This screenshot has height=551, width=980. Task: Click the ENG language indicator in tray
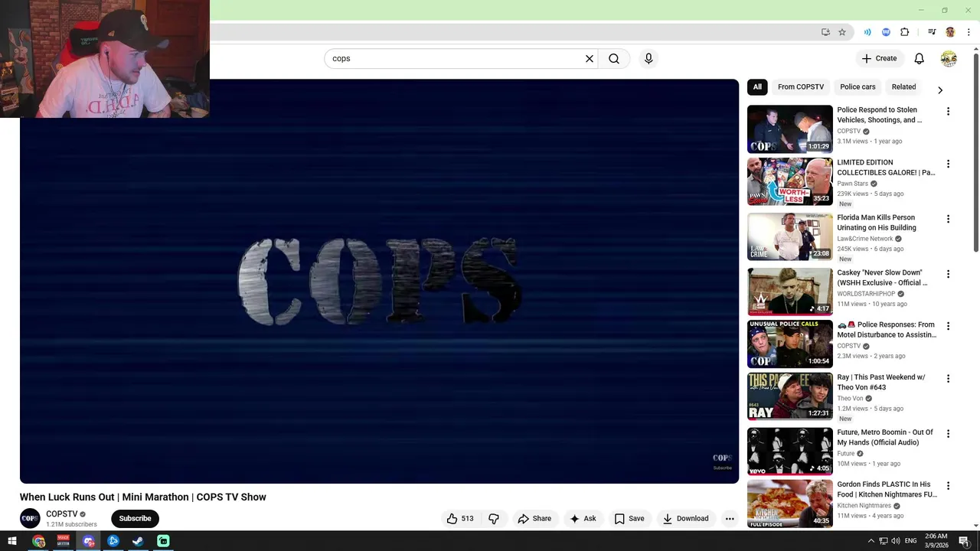point(911,541)
